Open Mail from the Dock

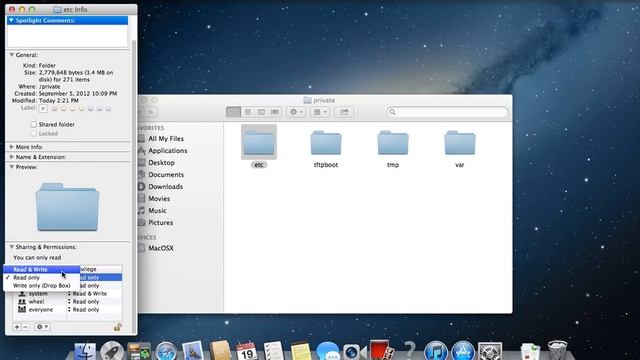click(x=193, y=351)
